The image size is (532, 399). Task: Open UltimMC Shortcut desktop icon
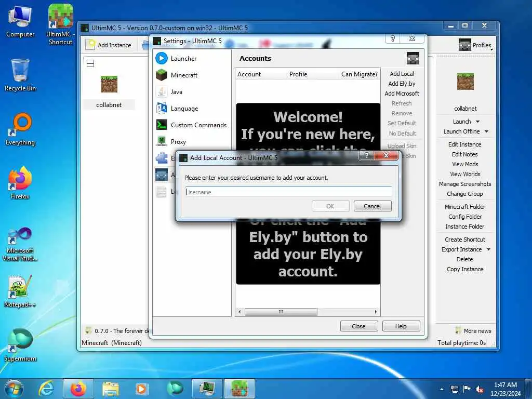click(60, 24)
